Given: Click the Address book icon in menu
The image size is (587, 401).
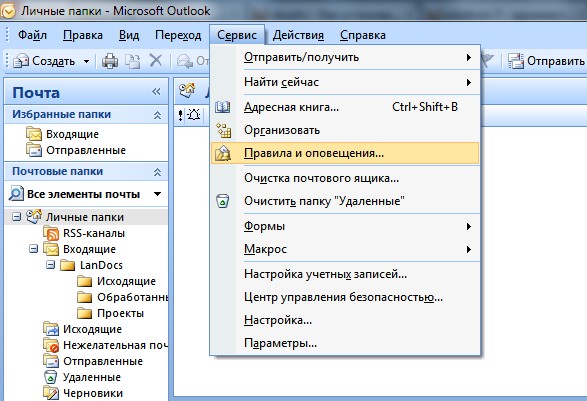Looking at the screenshot, I should (222, 107).
